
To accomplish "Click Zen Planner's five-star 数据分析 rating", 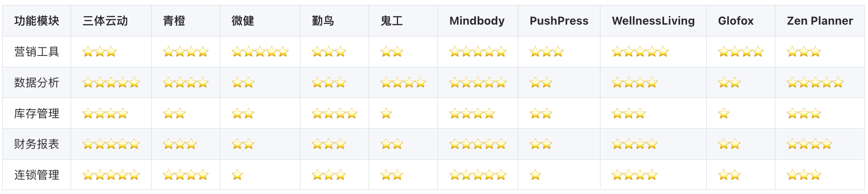I will pos(815,83).
